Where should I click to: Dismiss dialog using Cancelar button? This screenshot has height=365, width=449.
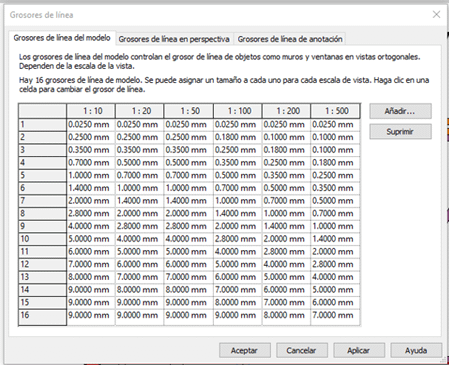pos(302,350)
